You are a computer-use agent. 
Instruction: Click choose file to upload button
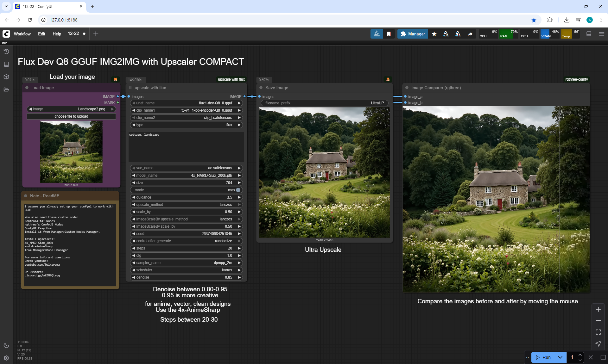click(71, 116)
